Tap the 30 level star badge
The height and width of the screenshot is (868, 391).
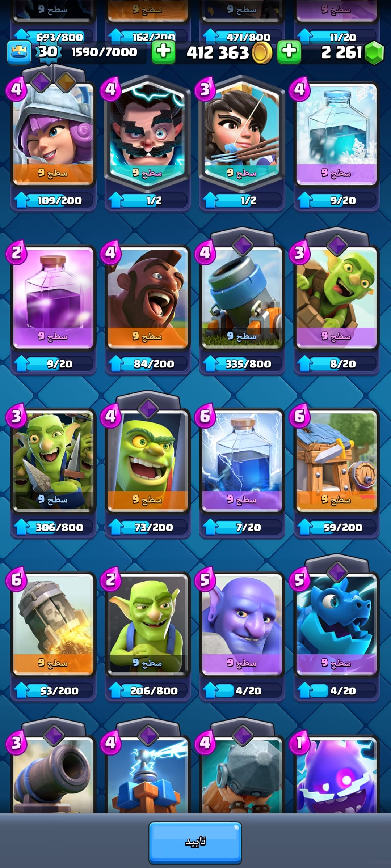click(x=48, y=52)
